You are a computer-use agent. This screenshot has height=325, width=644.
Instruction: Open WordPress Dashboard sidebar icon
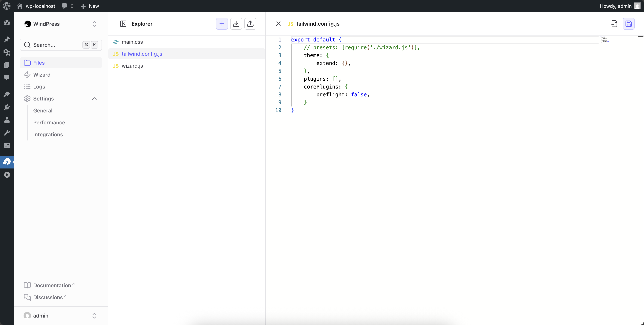click(7, 23)
